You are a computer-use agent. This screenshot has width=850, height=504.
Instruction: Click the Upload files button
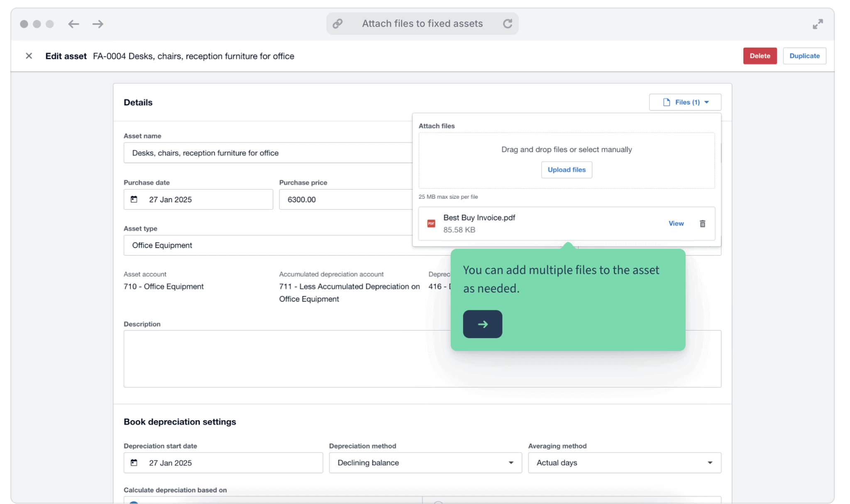[x=567, y=170]
